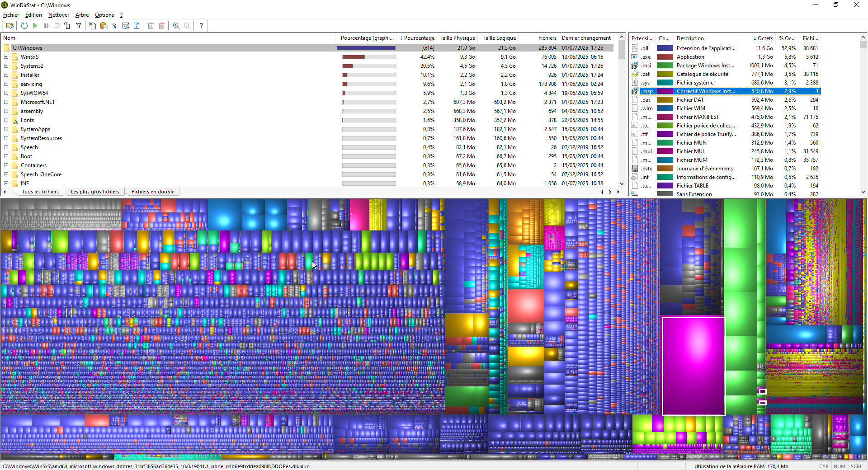This screenshot has width=868, height=470.
Task: Click the blue Properties info icon
Action: 137,26
